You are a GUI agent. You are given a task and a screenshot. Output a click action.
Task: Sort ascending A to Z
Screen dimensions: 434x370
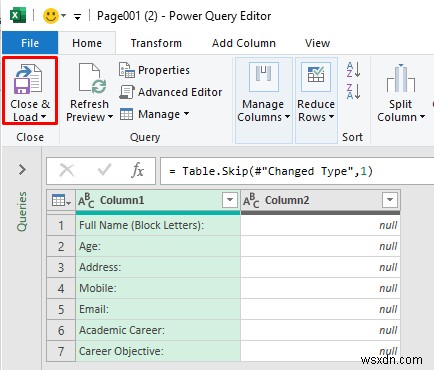tap(353, 70)
